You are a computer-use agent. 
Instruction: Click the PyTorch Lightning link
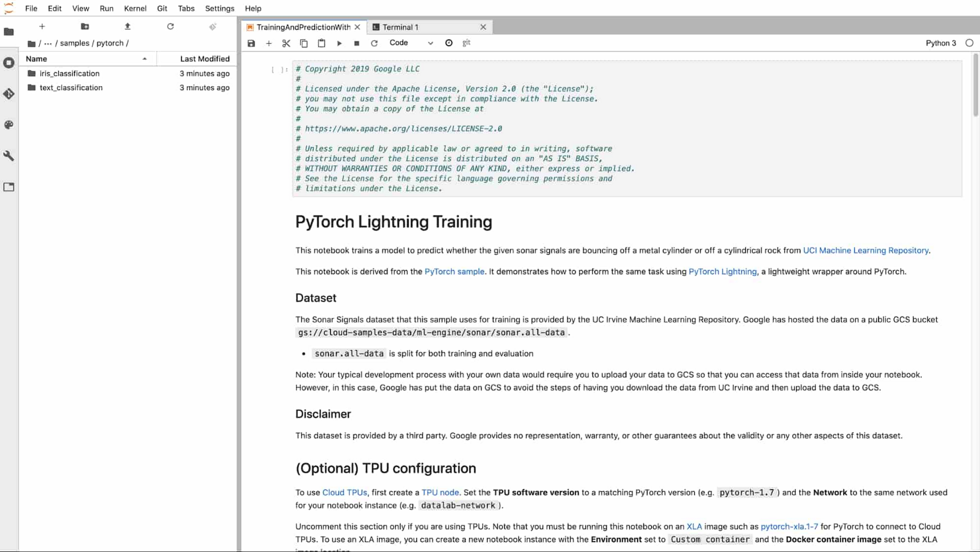(722, 271)
